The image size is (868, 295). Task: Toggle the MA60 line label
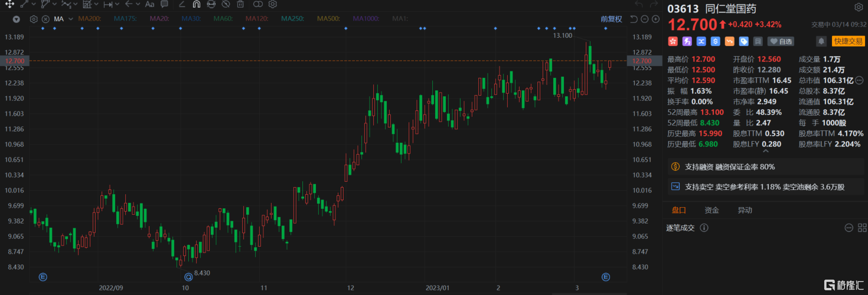(x=223, y=19)
